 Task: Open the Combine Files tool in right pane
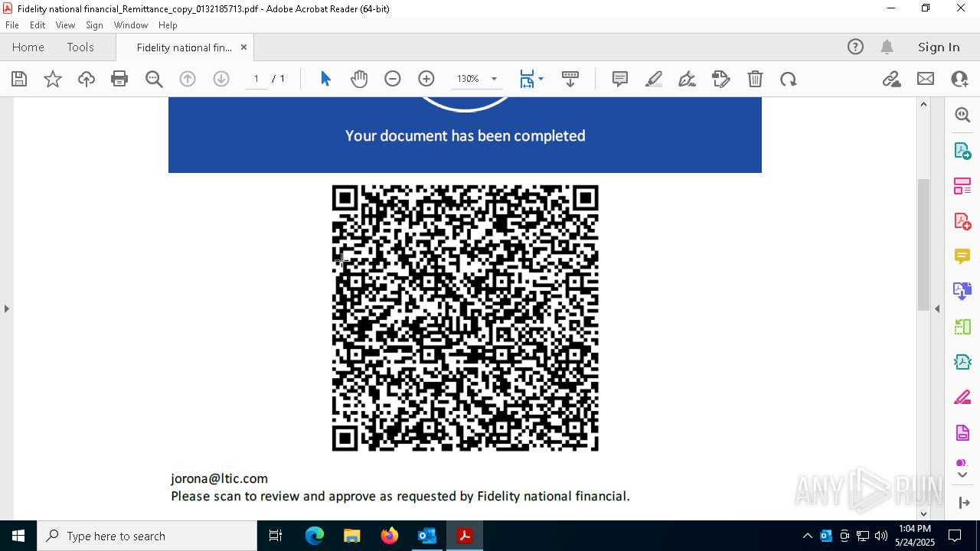coord(962,292)
